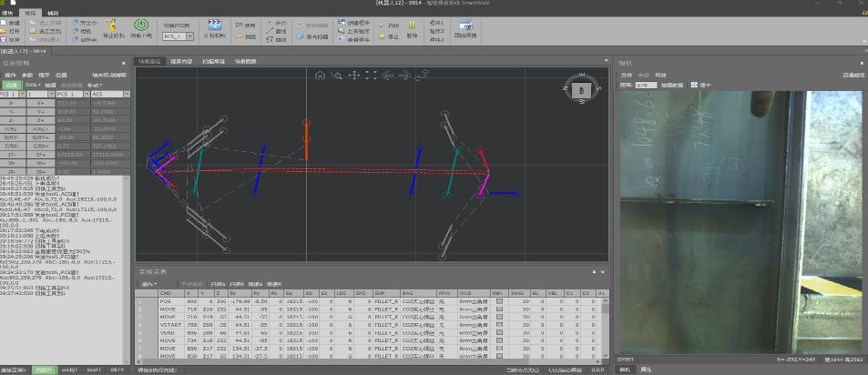Image resolution: width=868 pixels, height=375 pixels.
Task: Switch to the second viewport tab, 程序内容
Action: pos(180,62)
